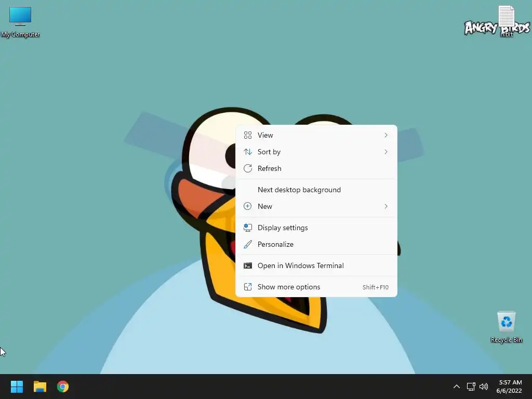Launch Google Chrome from the taskbar
Screen dimensions: 532x399
click(x=63, y=387)
